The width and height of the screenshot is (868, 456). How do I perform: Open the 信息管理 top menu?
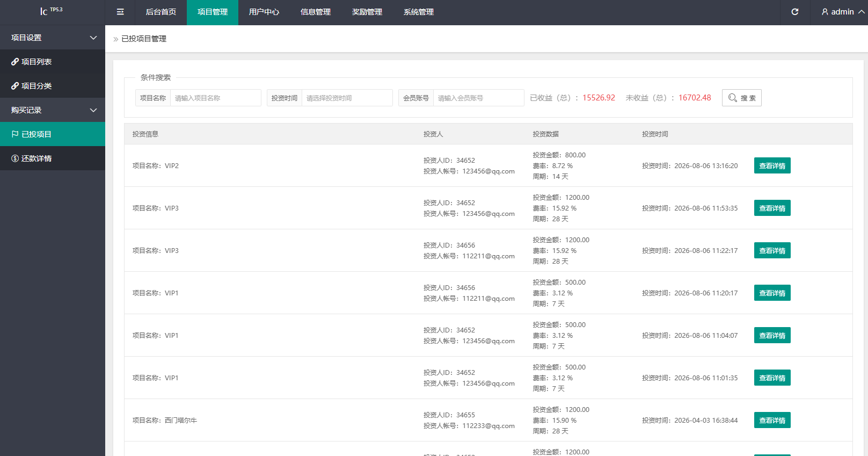click(316, 12)
